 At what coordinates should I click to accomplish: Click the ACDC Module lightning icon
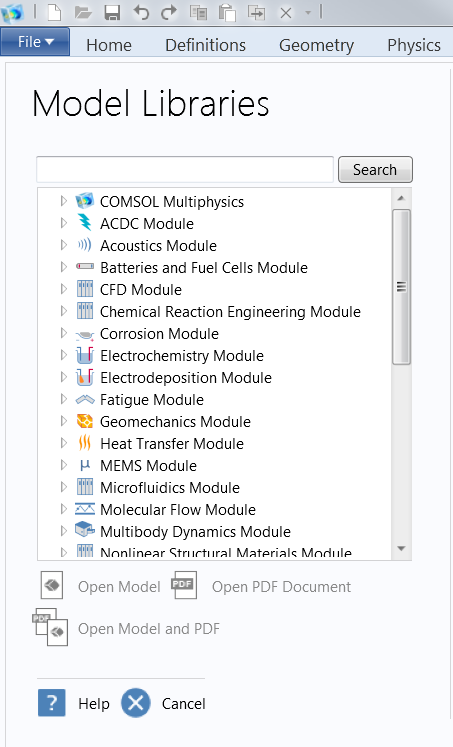(85, 222)
